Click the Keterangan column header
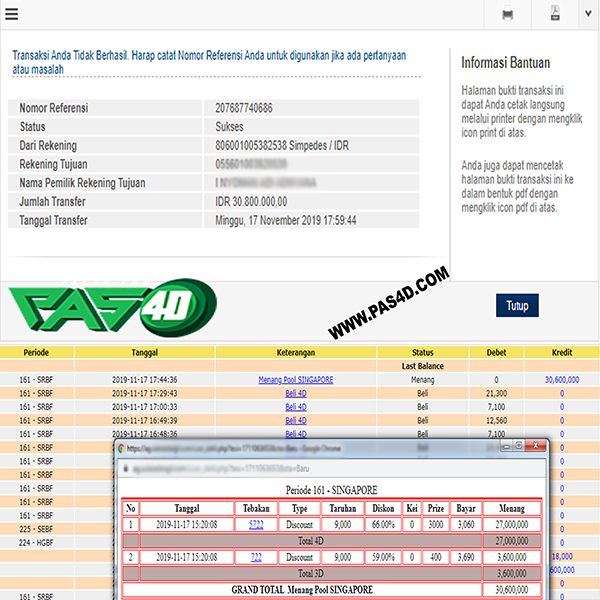Screen dimensions: 600x600 [296, 352]
